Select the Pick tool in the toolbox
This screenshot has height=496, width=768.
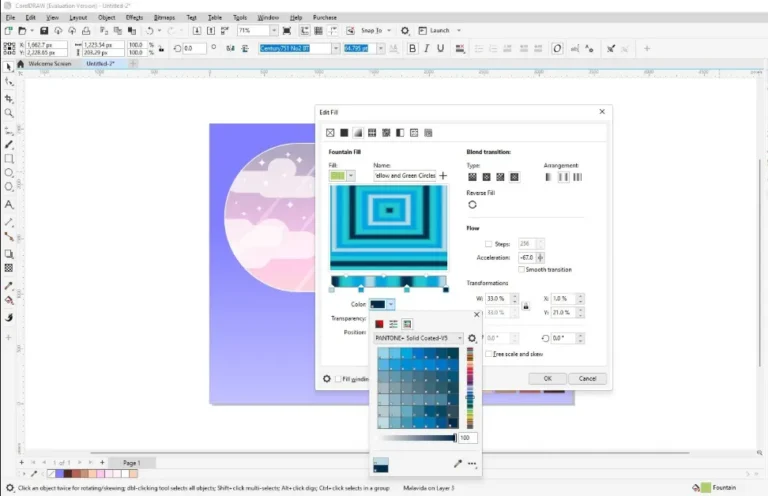coord(9,67)
